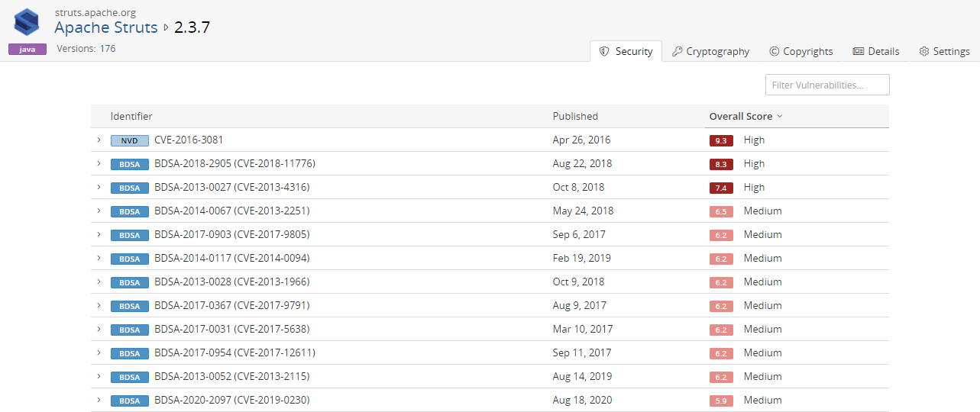Image resolution: width=980 pixels, height=412 pixels.
Task: Click identifier BDSA-2017-0954 (CVE-2017-12611)
Action: pos(234,352)
